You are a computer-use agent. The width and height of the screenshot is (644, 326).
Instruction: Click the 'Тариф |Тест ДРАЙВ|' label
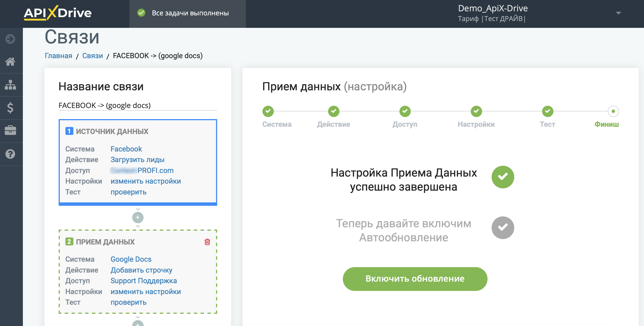[492, 19]
